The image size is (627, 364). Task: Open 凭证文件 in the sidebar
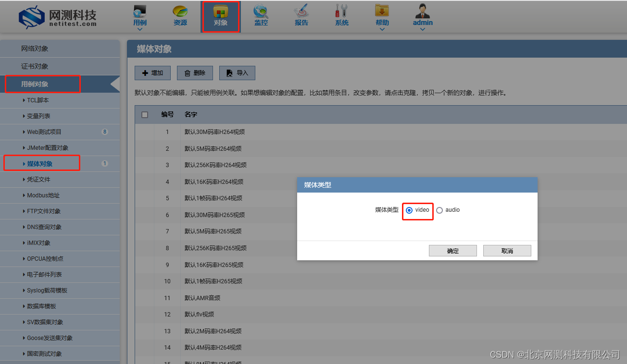point(60,180)
